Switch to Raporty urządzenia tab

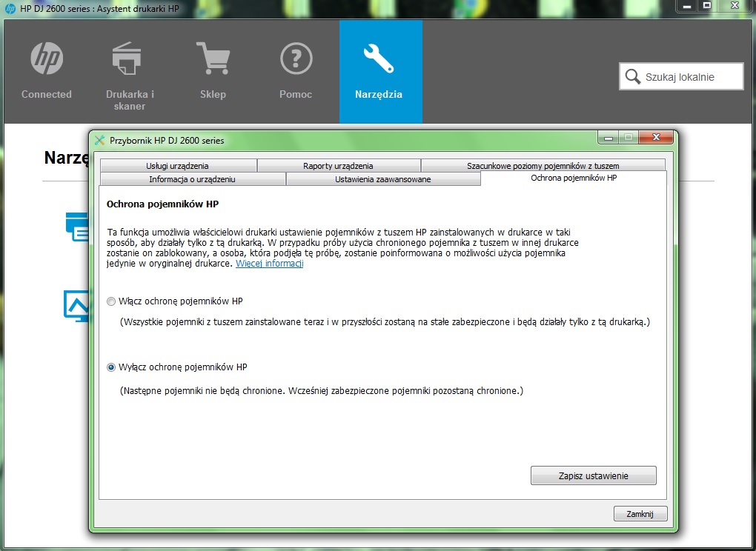[338, 166]
